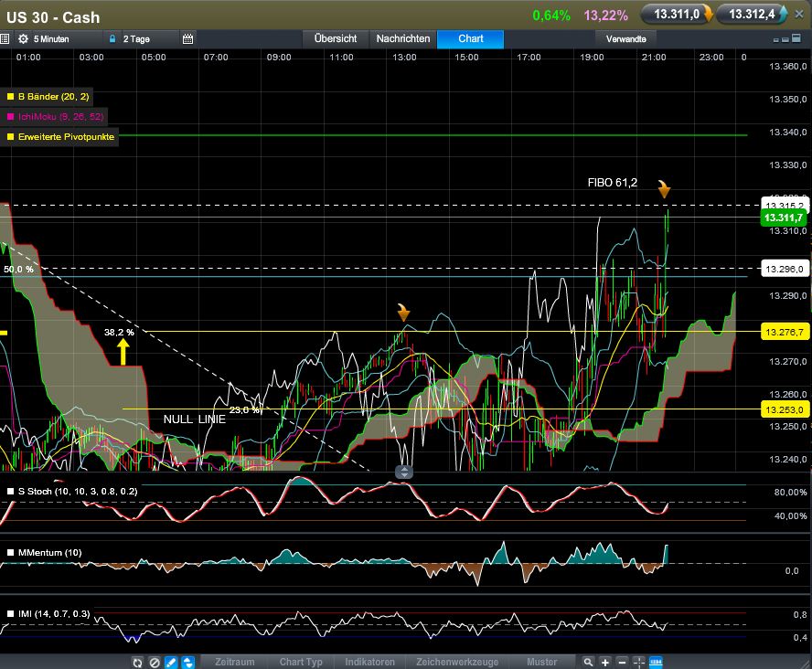The height and width of the screenshot is (669, 812).
Task: Open the Indikatoren menu
Action: coord(369,662)
